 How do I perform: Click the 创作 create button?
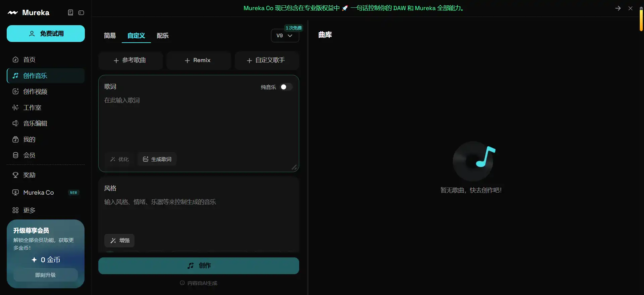coord(199,266)
